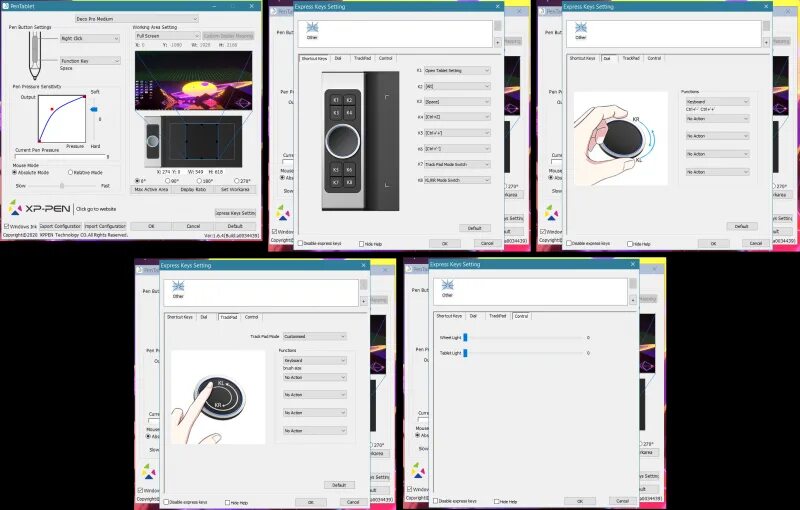Click the 'Max Active Area' button
The height and width of the screenshot is (510, 800).
coord(151,189)
